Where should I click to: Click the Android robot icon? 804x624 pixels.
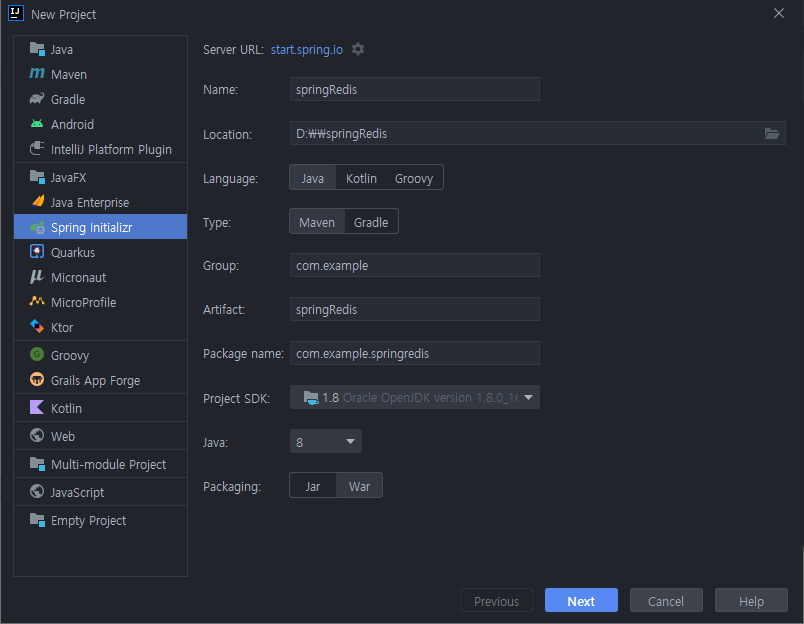point(37,124)
